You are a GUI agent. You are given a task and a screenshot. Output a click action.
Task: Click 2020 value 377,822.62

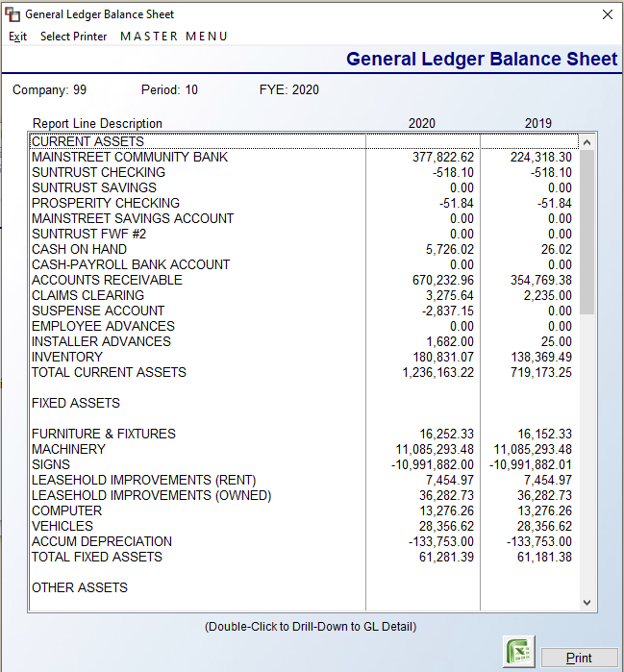[x=443, y=158]
